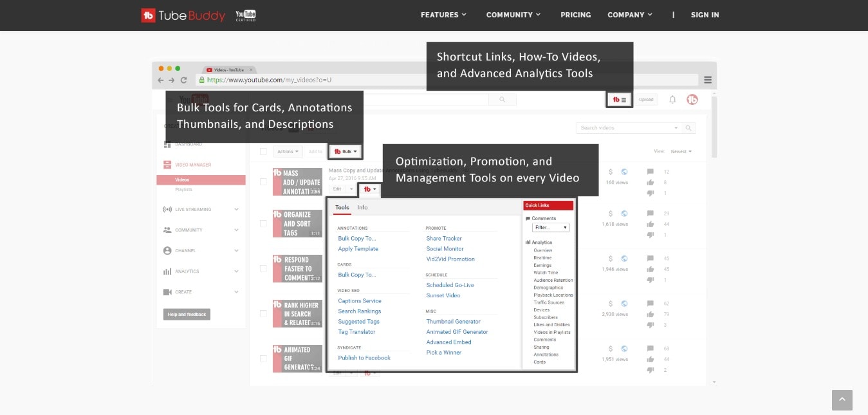Open the Chrome hamburger menu icon
The height and width of the screenshot is (415, 868).
[708, 80]
